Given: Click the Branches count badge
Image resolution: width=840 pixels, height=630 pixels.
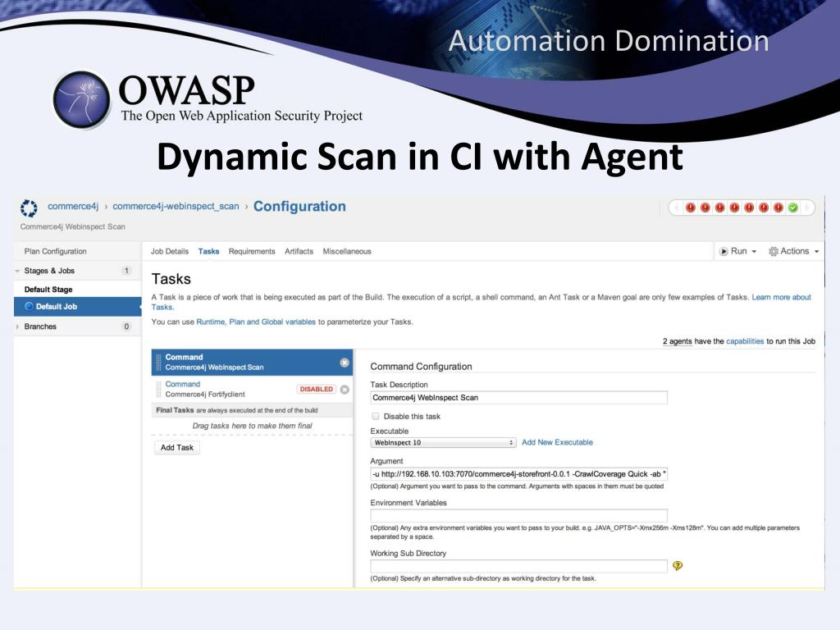Looking at the screenshot, I should 126,326.
